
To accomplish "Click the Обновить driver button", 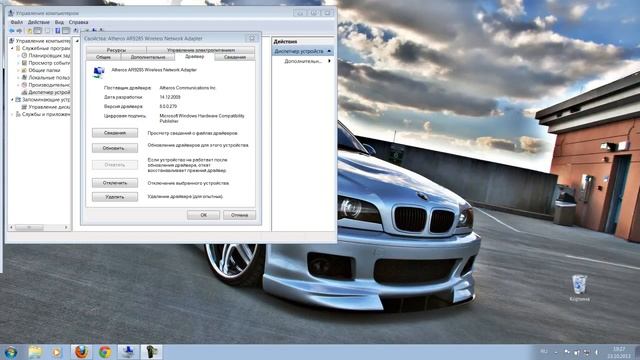I will pyautogui.click(x=115, y=148).
